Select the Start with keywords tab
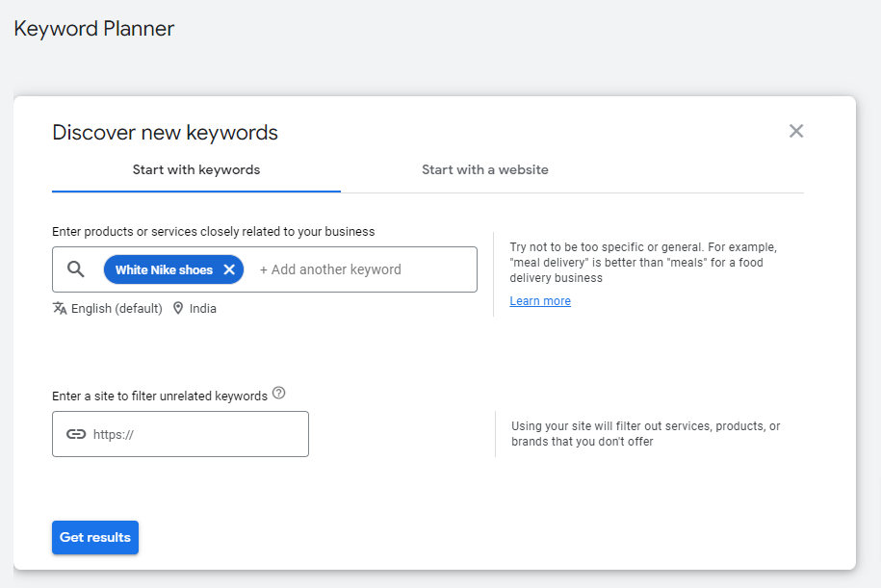This screenshot has width=881, height=588. 196,169
